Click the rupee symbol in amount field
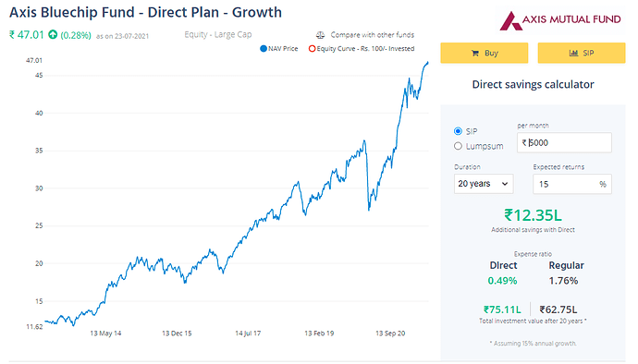The width and height of the screenshot is (638, 364). point(524,143)
